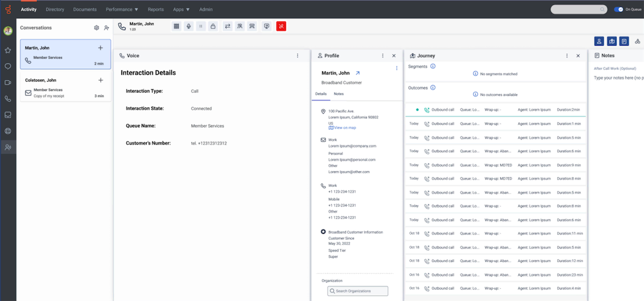Viewport: 644px width, 301px height.
Task: Open the star favorites icon in sidebar
Action: [8, 50]
